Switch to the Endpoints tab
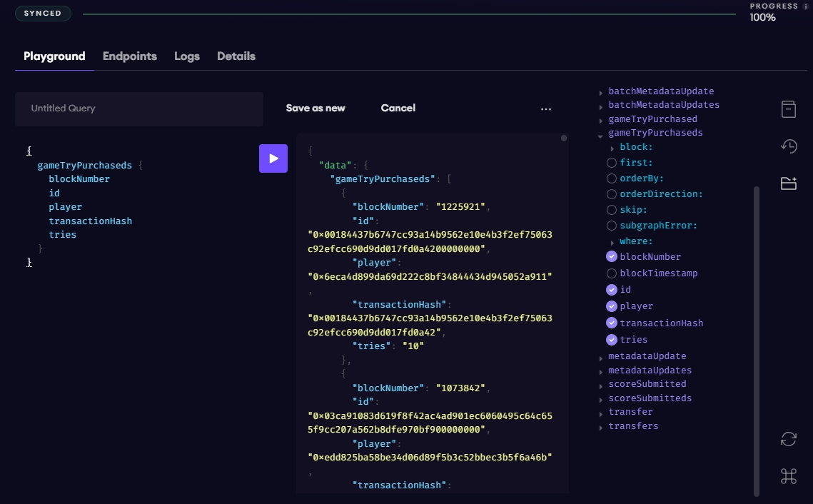The image size is (813, 504). coord(129,56)
